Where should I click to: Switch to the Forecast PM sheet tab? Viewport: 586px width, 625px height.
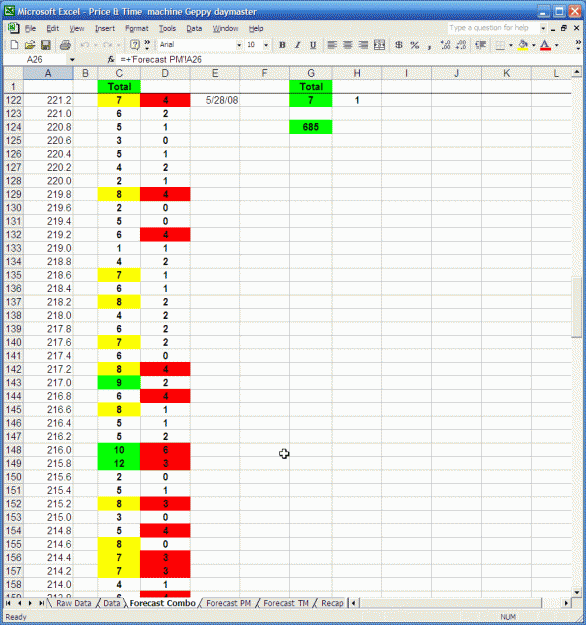(x=228, y=603)
